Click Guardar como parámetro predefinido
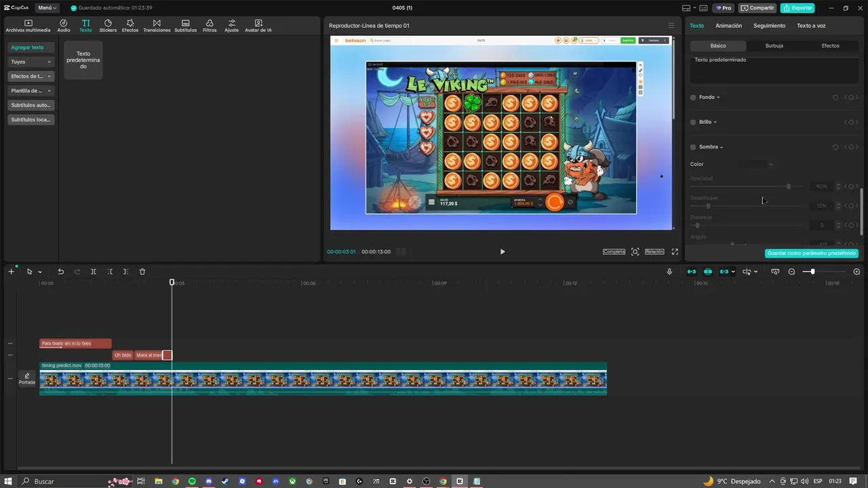The height and width of the screenshot is (488, 868). [812, 253]
